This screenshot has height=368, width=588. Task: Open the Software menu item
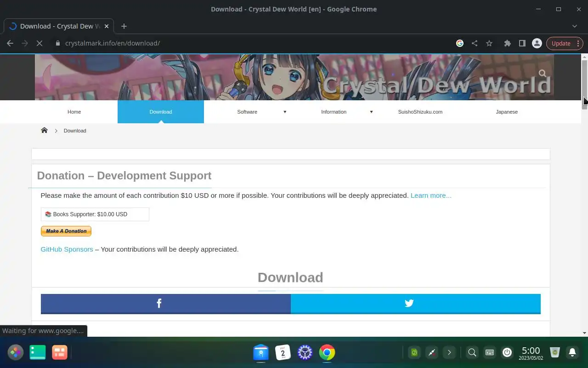[247, 112]
